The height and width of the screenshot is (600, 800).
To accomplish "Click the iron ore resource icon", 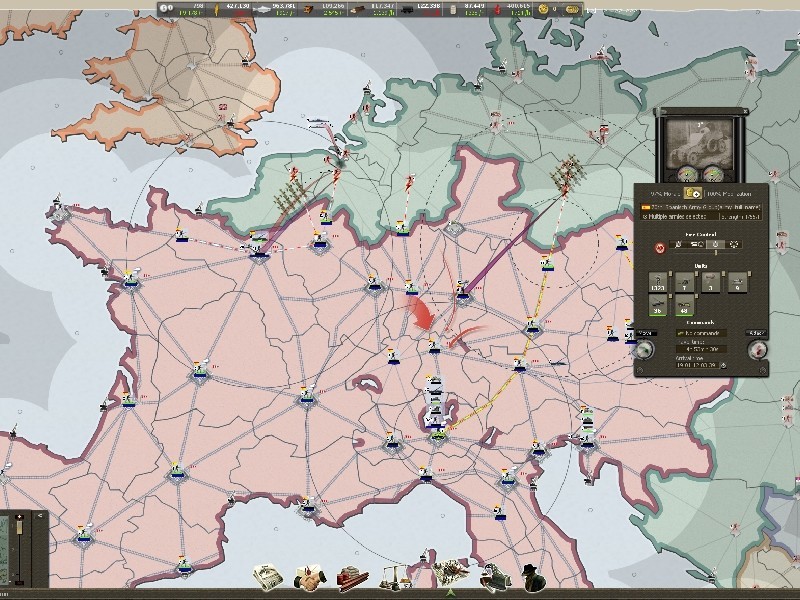I will click(x=310, y=9).
